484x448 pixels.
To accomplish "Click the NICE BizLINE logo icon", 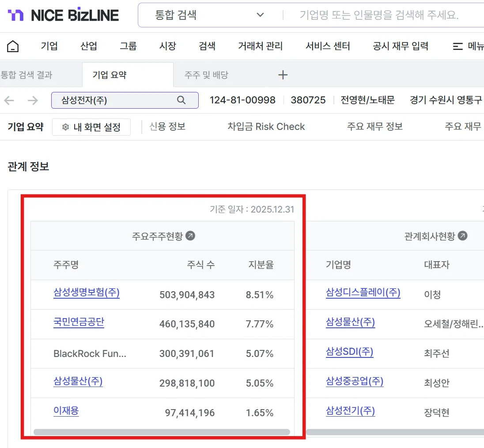I will point(16,15).
